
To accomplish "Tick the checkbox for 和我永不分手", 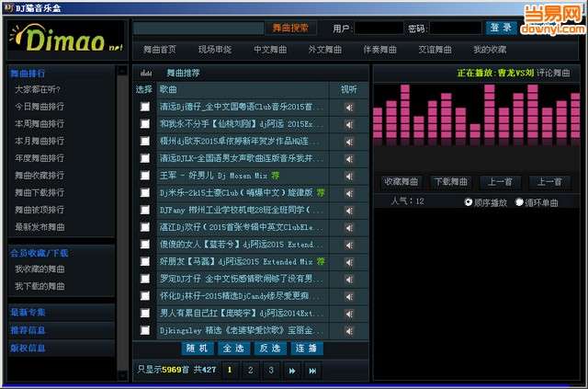I will (x=145, y=124).
